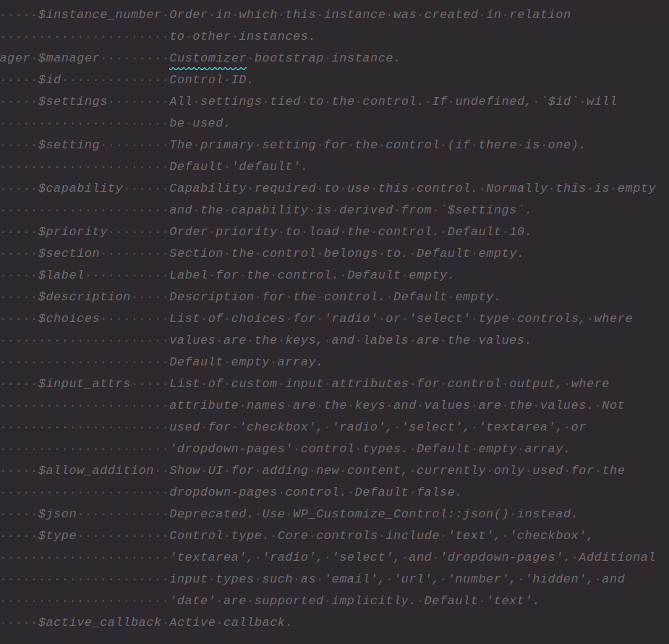Viewport: 669px width, 644px height.
Task: Place cursor on '$active_callback' parameter
Action: [x=100, y=622]
